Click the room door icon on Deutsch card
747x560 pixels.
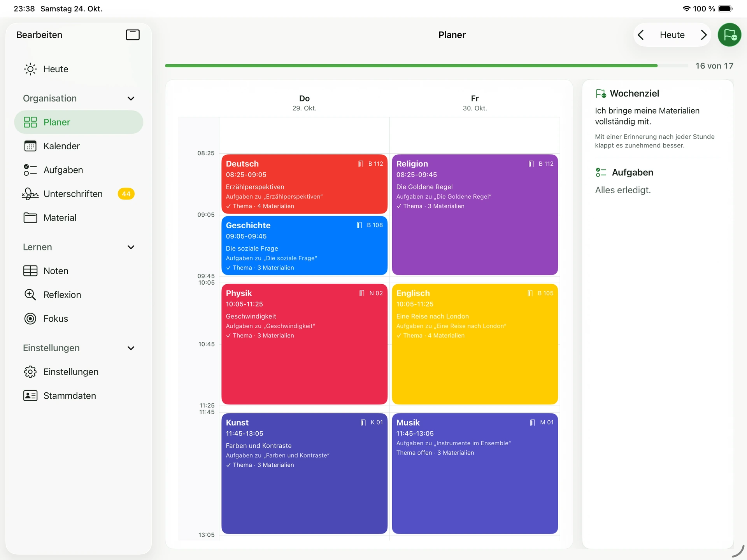pyautogui.click(x=361, y=164)
